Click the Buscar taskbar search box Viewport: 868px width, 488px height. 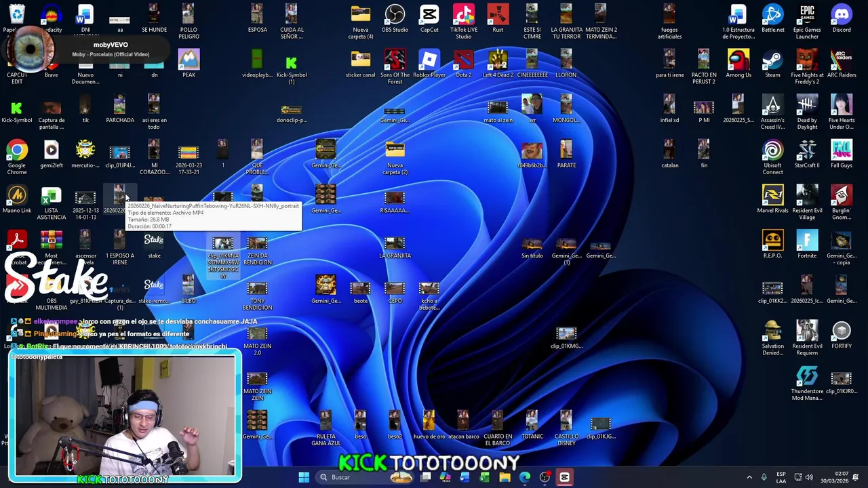[365, 477]
